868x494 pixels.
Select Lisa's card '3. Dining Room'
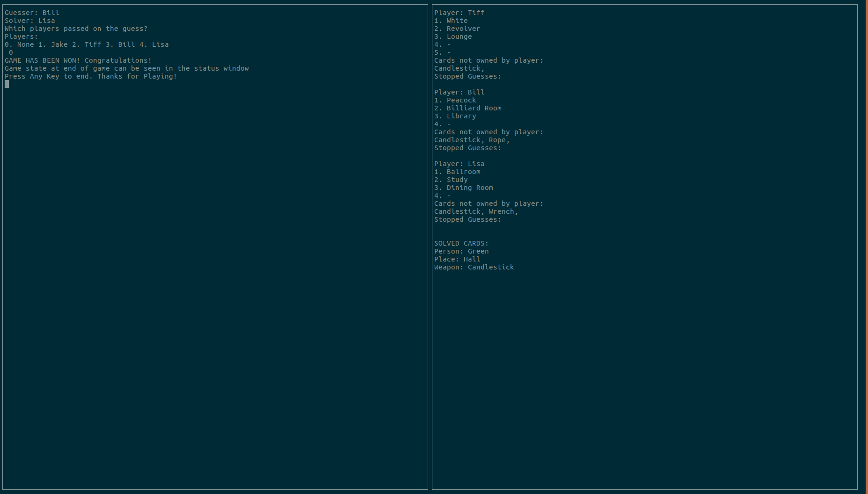coord(464,188)
